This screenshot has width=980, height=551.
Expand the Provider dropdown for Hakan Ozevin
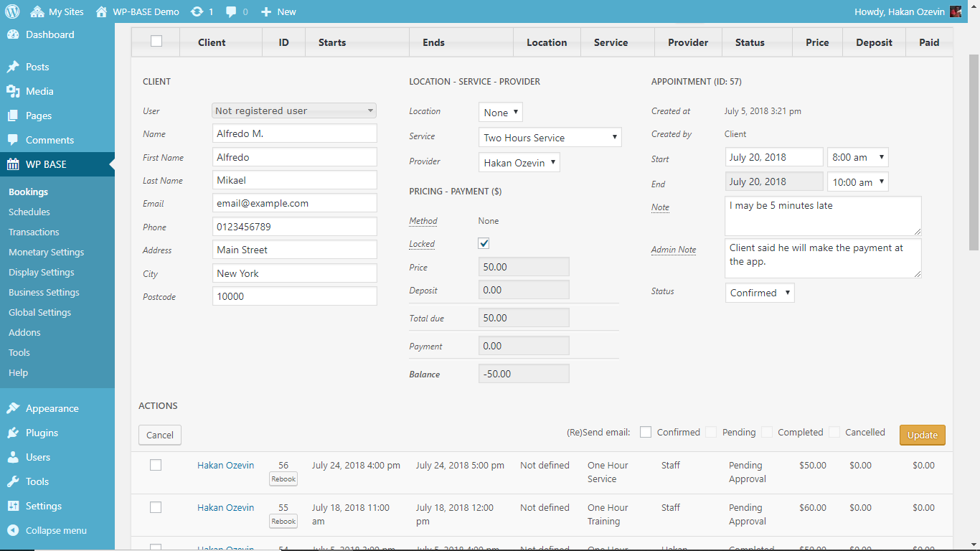[519, 162]
